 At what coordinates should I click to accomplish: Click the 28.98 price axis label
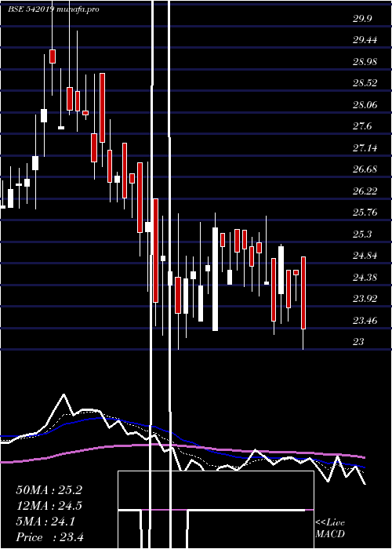pyautogui.click(x=365, y=62)
